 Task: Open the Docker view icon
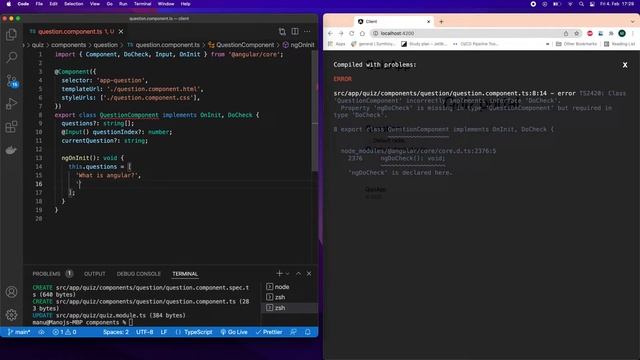tap(11, 150)
